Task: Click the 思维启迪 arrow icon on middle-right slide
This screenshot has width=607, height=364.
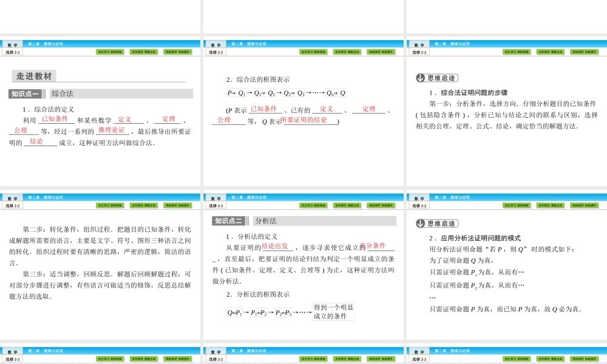Action: tap(419, 221)
